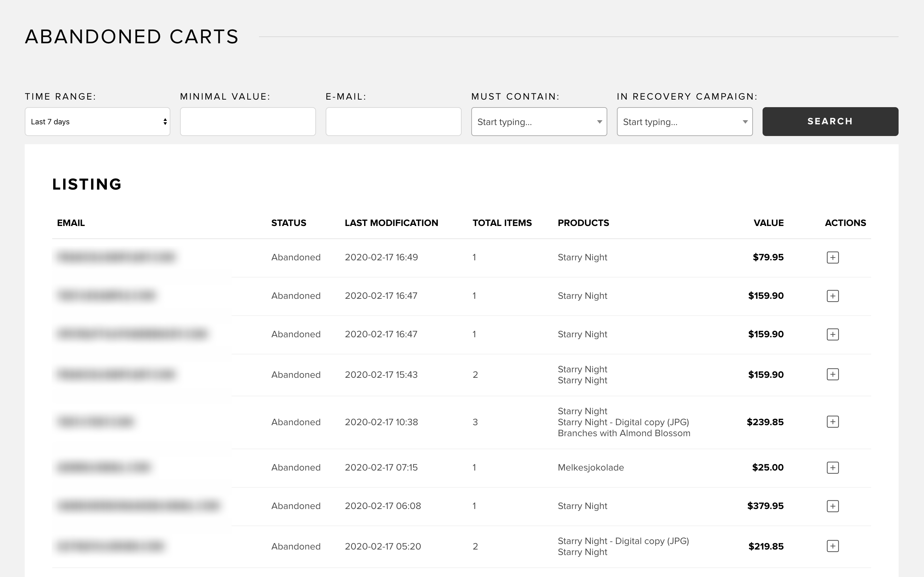Click the Value column header
This screenshot has width=924, height=577.
point(768,223)
